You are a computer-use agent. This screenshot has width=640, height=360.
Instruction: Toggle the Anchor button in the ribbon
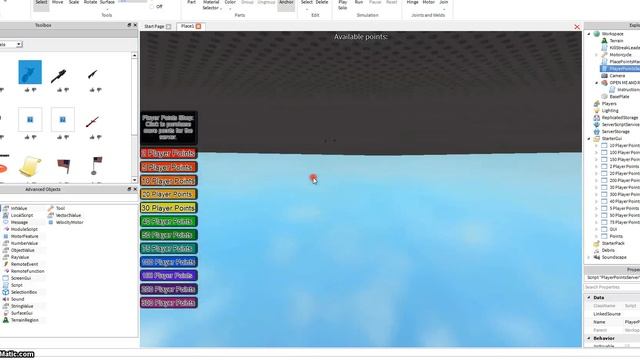(286, 4)
